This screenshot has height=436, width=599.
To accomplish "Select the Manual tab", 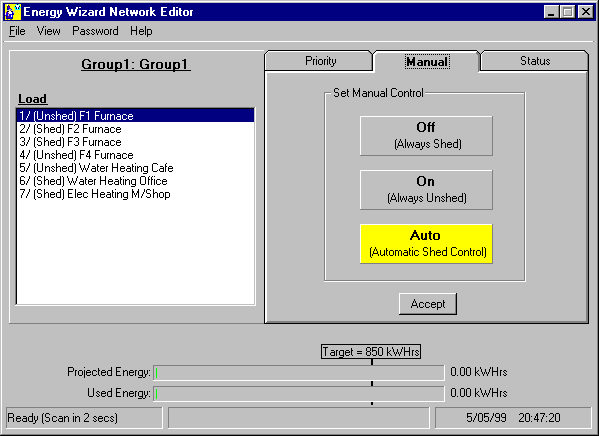I will [427, 62].
